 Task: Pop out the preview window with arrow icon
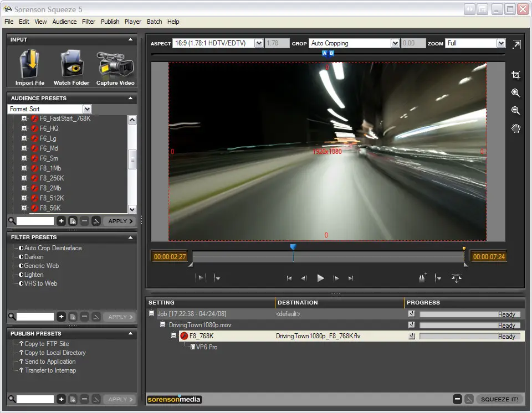point(516,44)
